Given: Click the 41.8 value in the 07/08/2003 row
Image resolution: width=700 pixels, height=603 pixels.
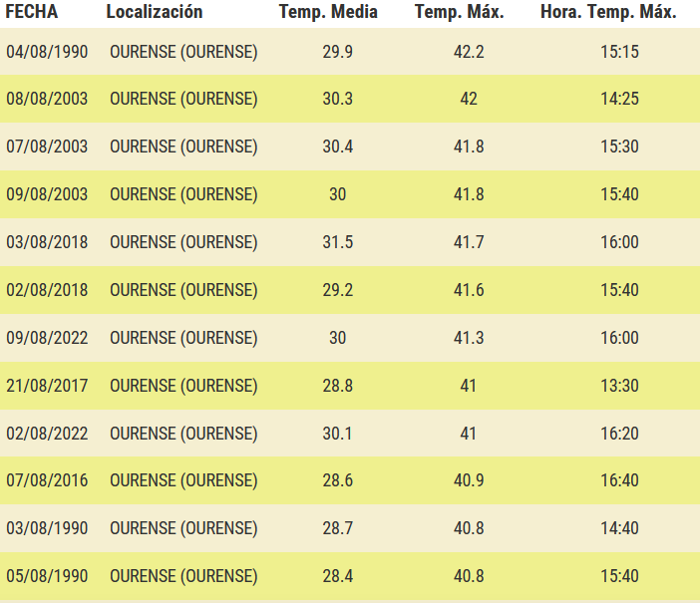Looking at the screenshot, I should pos(469,147).
